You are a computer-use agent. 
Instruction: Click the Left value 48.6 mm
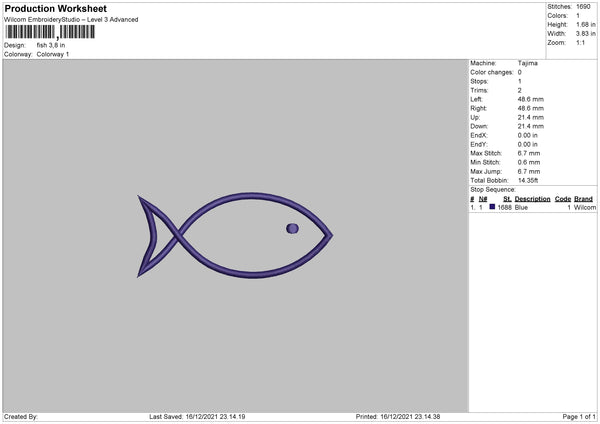tap(531, 99)
